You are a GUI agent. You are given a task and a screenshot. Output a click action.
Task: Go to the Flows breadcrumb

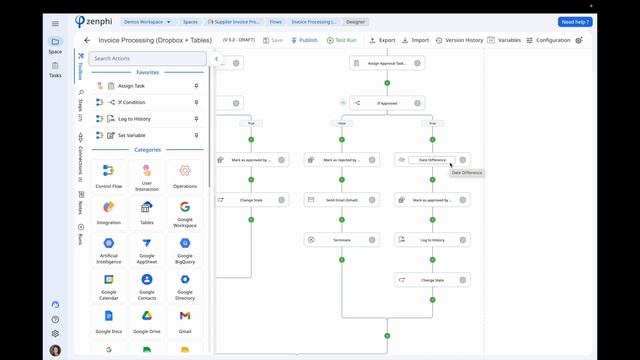pyautogui.click(x=276, y=22)
